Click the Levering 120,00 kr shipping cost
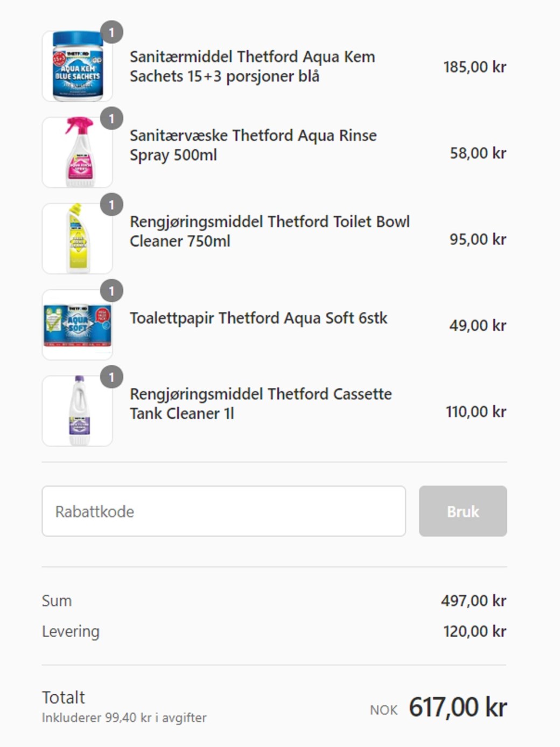This screenshot has height=747, width=560. tap(474, 631)
